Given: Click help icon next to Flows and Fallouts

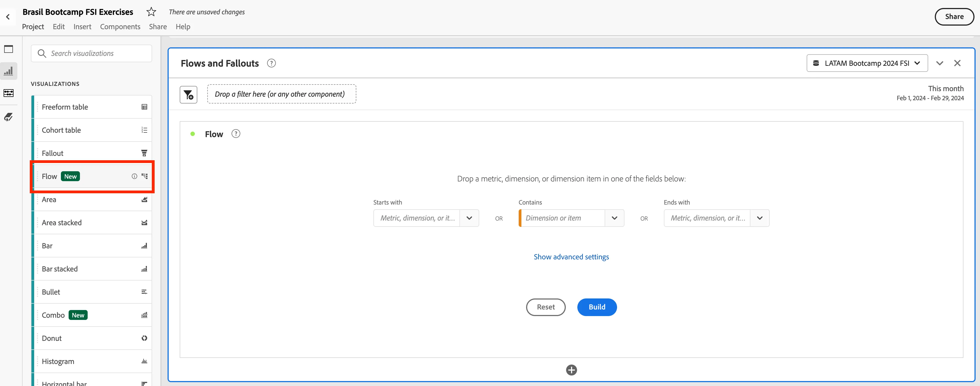Looking at the screenshot, I should click(x=271, y=63).
